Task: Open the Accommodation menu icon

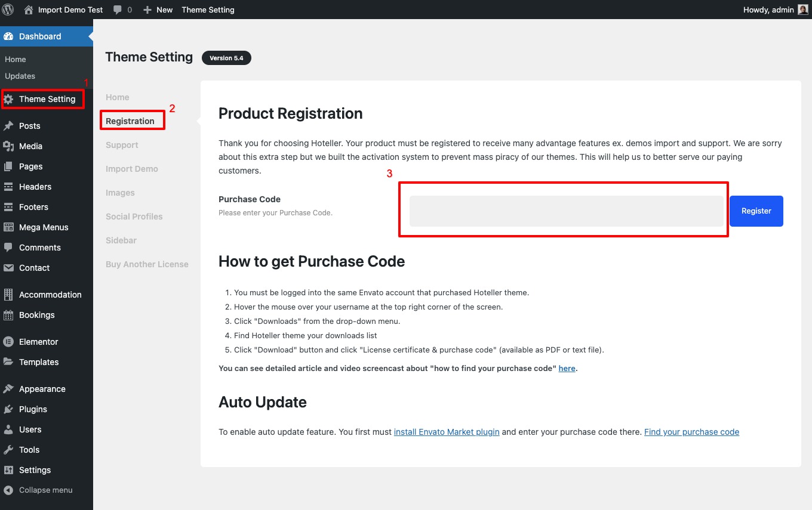Action: tap(10, 295)
